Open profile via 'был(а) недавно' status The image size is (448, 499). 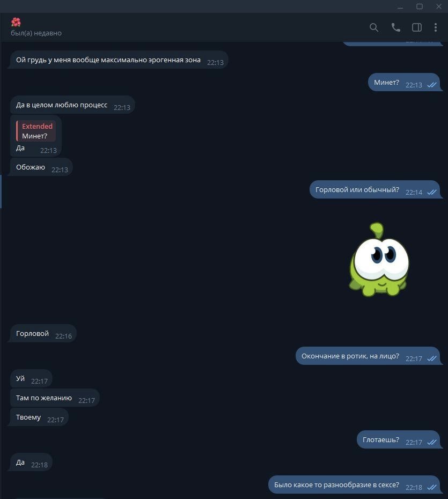(x=36, y=33)
